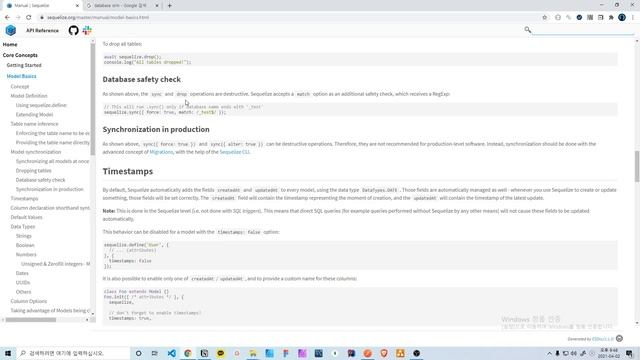Click the Chrome icon on the taskbar
This screenshot has height=360, width=640.
[x=188, y=353]
